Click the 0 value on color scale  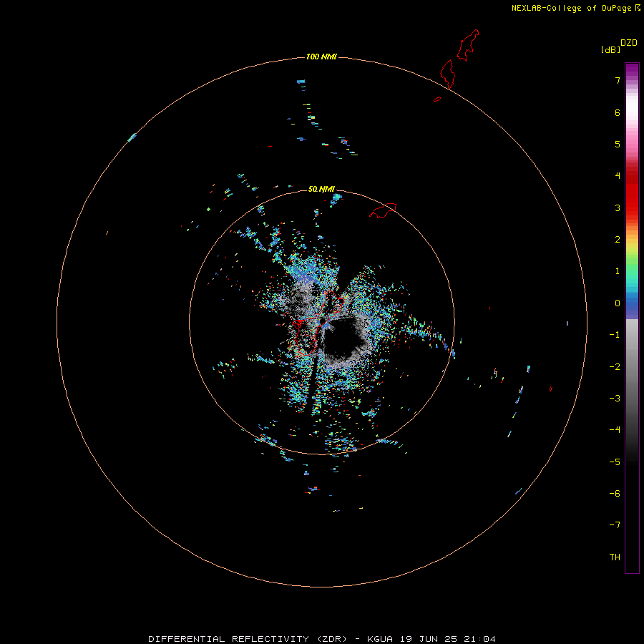pos(618,303)
